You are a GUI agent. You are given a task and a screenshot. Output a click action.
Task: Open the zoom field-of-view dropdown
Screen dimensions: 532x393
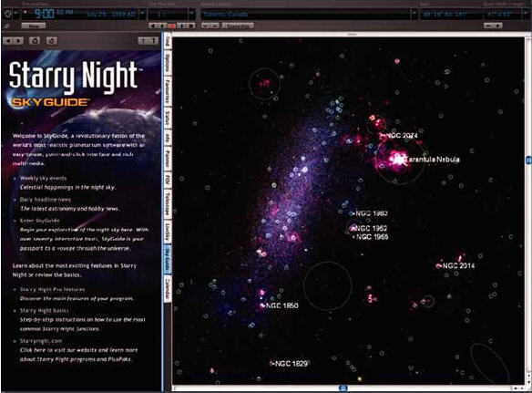(526, 15)
